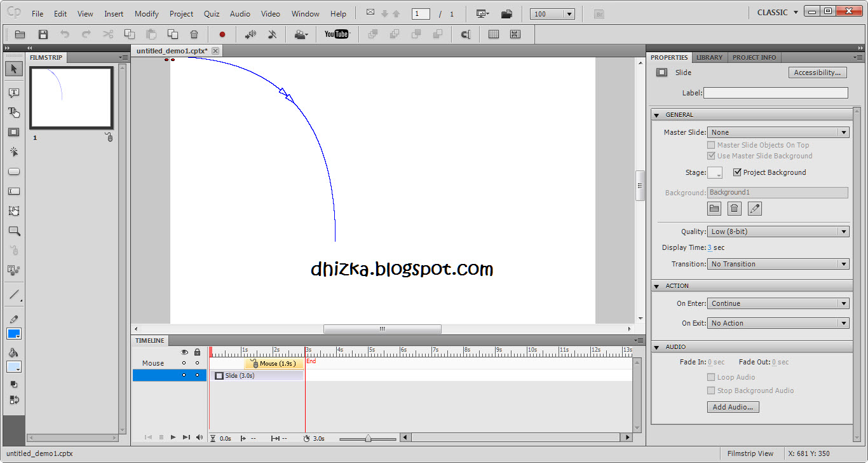Check the Loop Audio checkbox
The image size is (868, 463).
(711, 377)
